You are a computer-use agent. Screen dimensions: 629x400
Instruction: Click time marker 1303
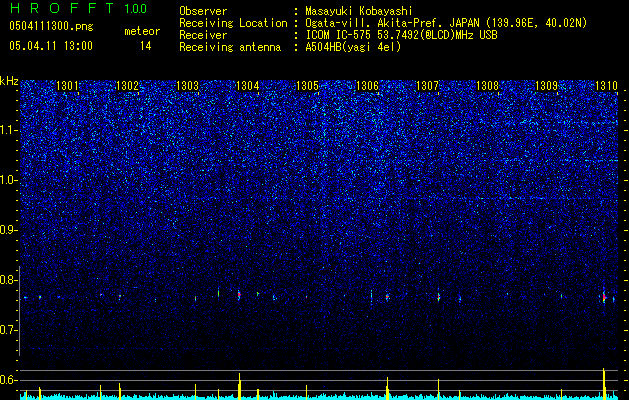click(187, 86)
